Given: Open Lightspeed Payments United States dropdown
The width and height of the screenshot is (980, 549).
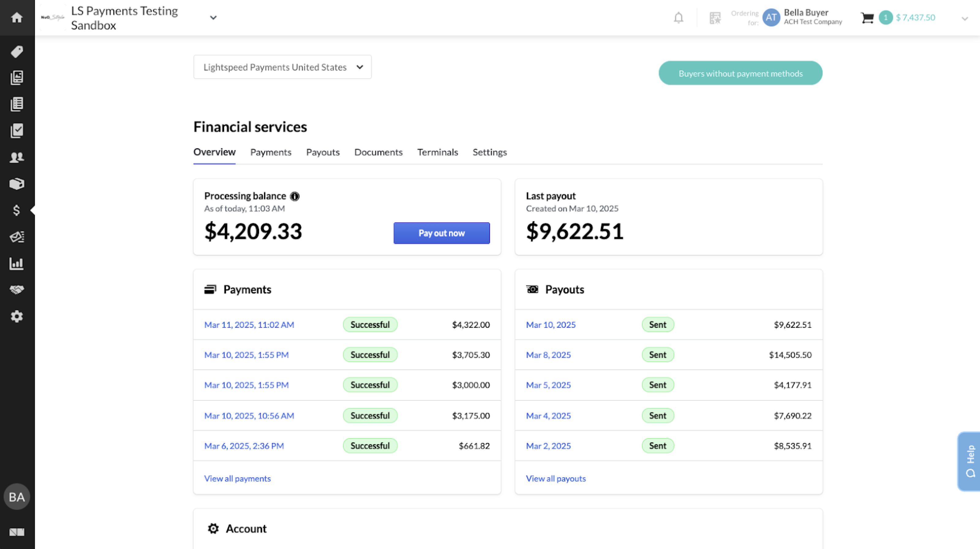Looking at the screenshot, I should pos(282,67).
